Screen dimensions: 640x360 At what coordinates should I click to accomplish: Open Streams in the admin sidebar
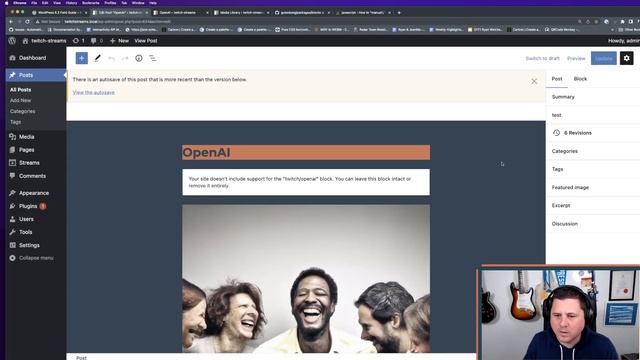click(x=29, y=163)
